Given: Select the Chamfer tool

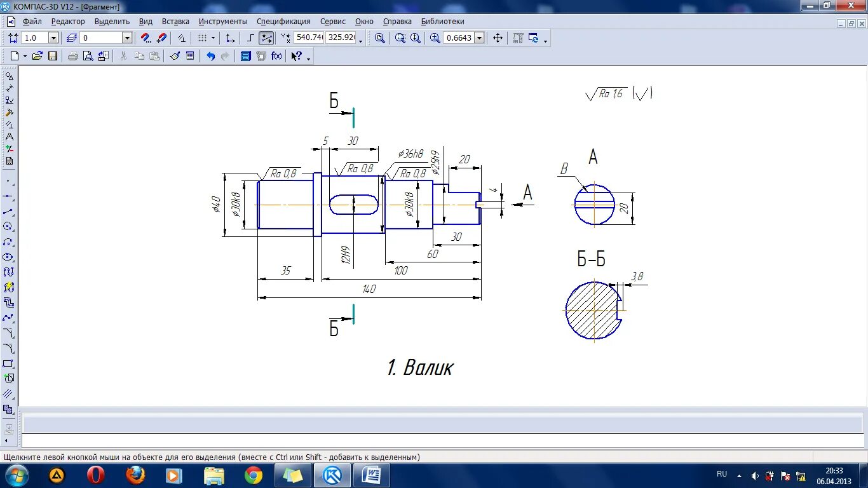Looking at the screenshot, I should pyautogui.click(x=8, y=332).
